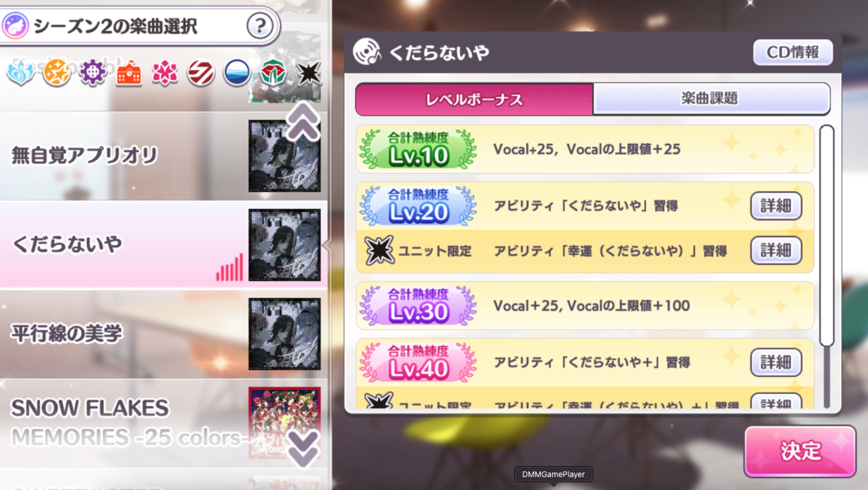Switch to the レベルボーナス tab

(475, 99)
